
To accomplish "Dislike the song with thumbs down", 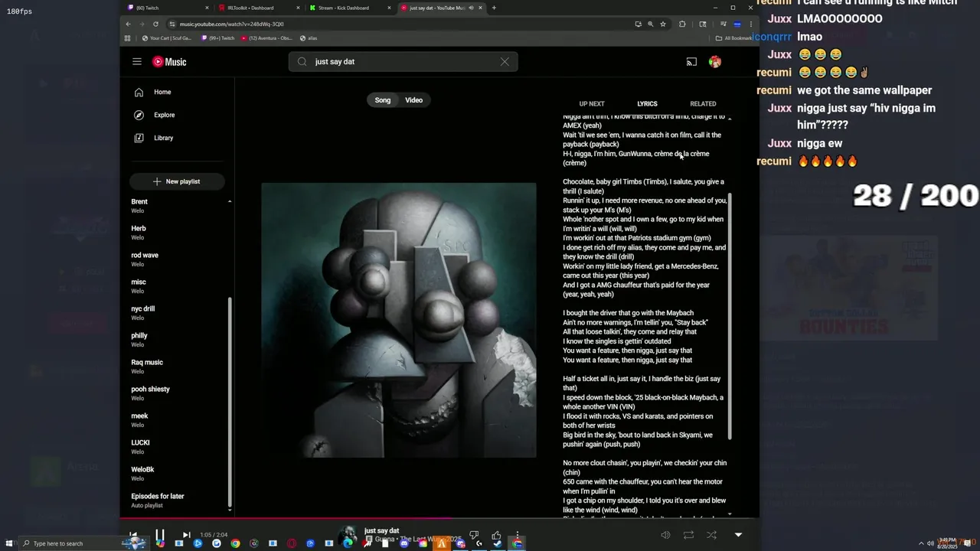I will 474,535.
